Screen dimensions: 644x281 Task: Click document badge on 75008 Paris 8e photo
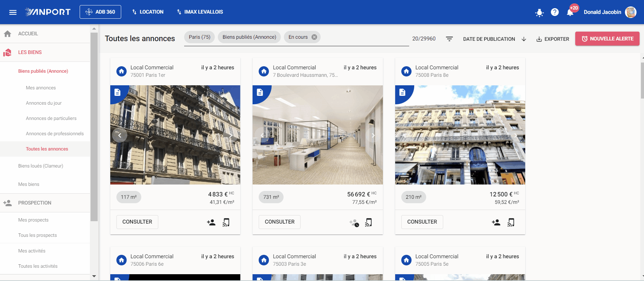tap(402, 92)
